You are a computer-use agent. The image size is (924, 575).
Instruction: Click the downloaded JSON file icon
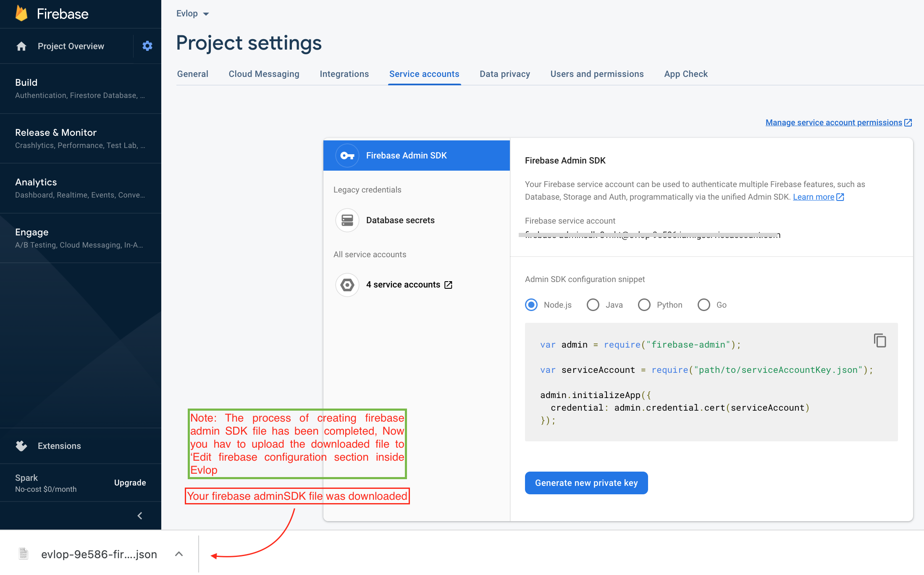(24, 554)
